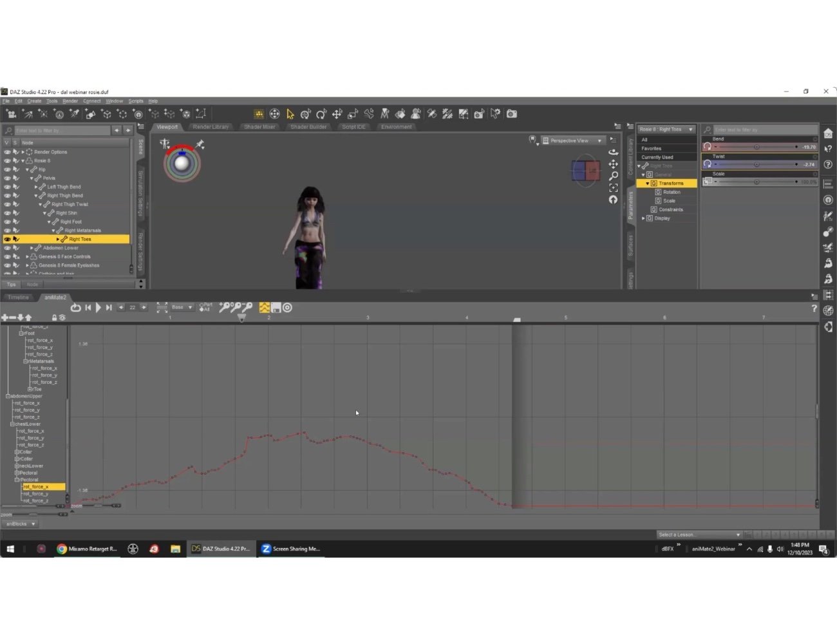Open the Perspective View camera dropdown
Viewport: 837px width, 644px height.
click(x=599, y=140)
